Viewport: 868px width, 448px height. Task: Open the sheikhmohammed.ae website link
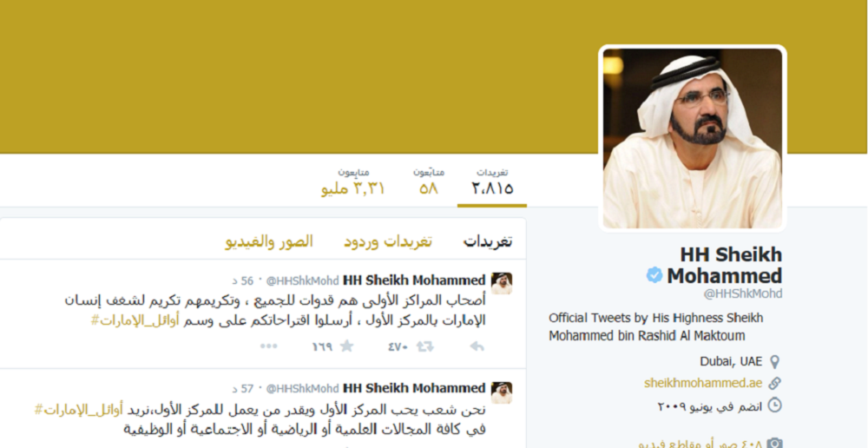click(703, 383)
